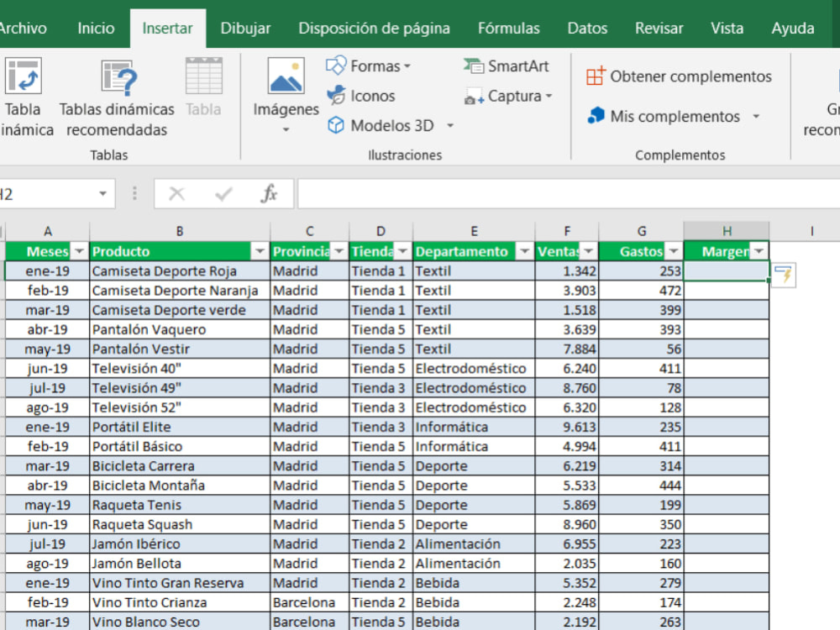Select Ventas value 8.960
The image size is (840, 630).
(567, 524)
